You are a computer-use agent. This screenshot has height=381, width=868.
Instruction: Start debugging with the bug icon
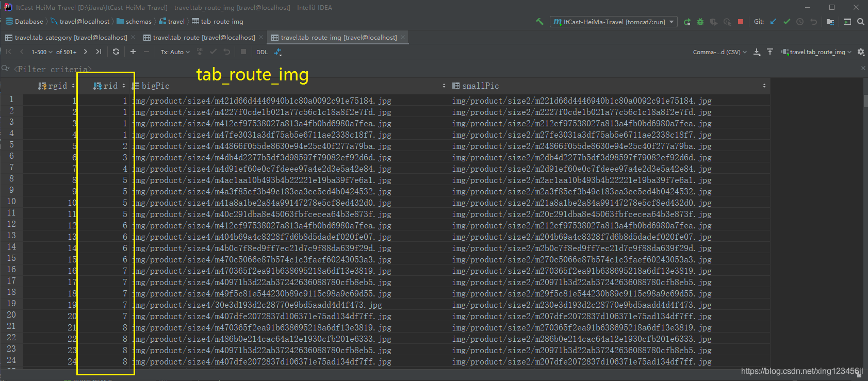point(700,22)
